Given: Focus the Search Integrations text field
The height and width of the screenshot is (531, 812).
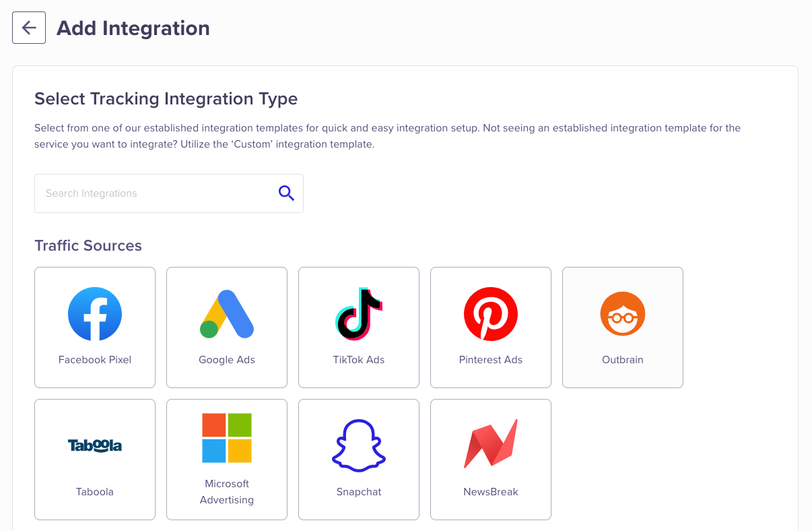Looking at the screenshot, I should tap(155, 193).
